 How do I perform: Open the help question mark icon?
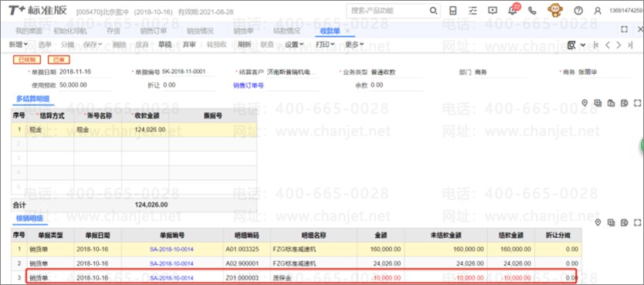coord(578,11)
